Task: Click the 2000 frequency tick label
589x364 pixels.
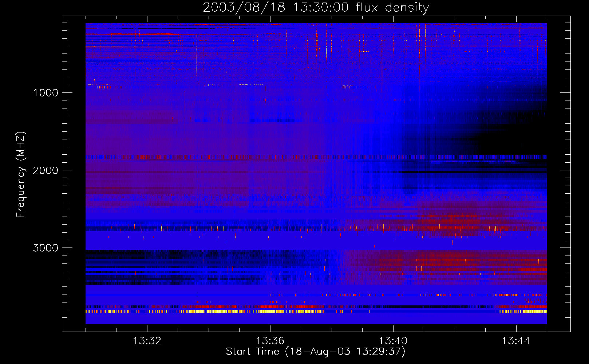Action: click(46, 170)
